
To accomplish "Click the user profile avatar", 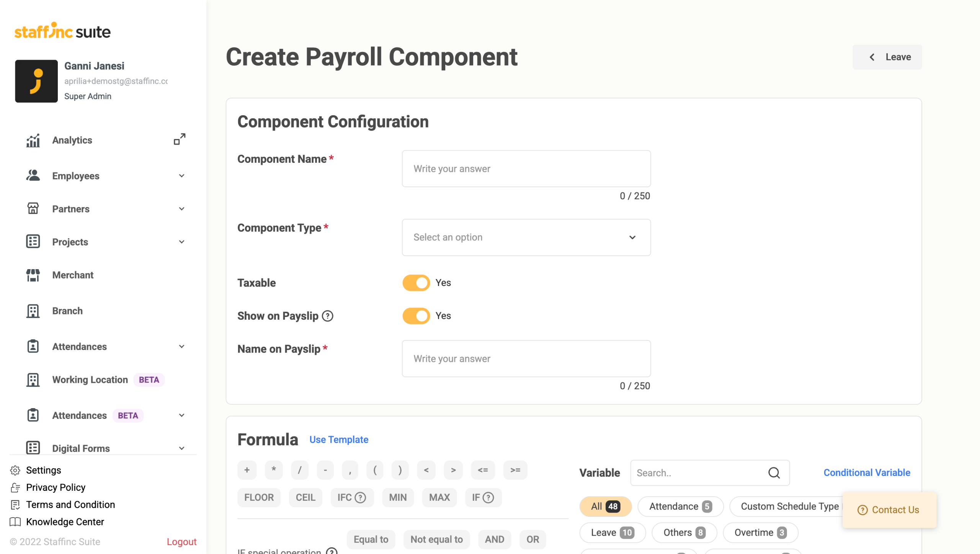I will (36, 81).
